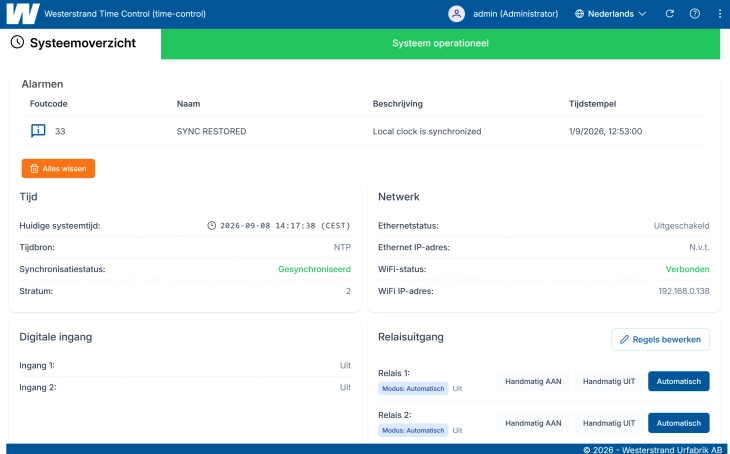Click the info message icon for alarm 33

(38, 131)
